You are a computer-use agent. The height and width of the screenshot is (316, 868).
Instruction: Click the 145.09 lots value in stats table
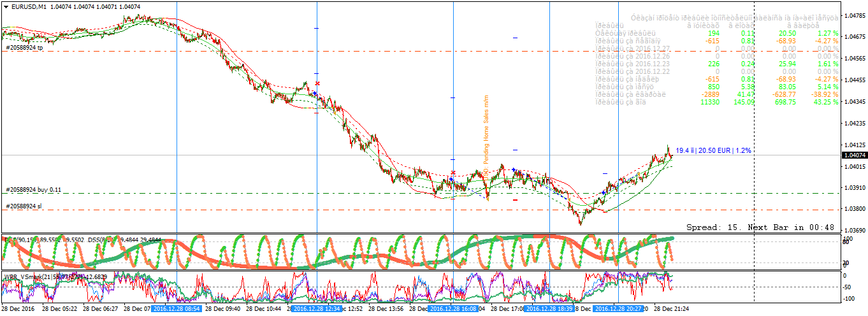tap(744, 101)
